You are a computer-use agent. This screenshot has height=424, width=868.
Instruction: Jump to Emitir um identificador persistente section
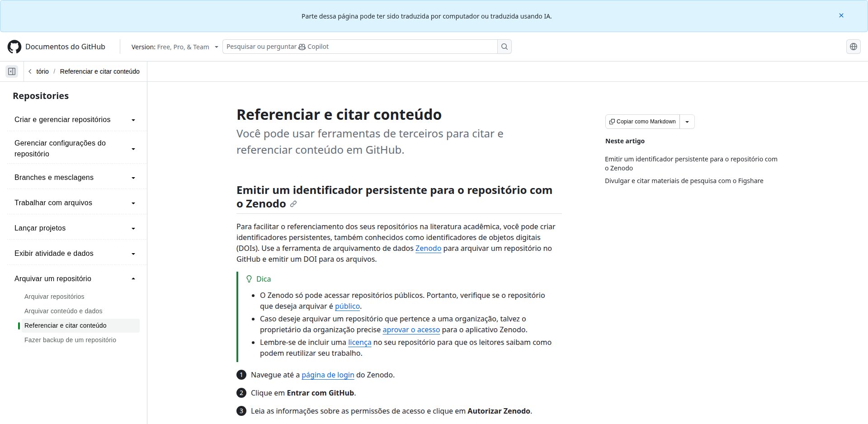tap(691, 164)
